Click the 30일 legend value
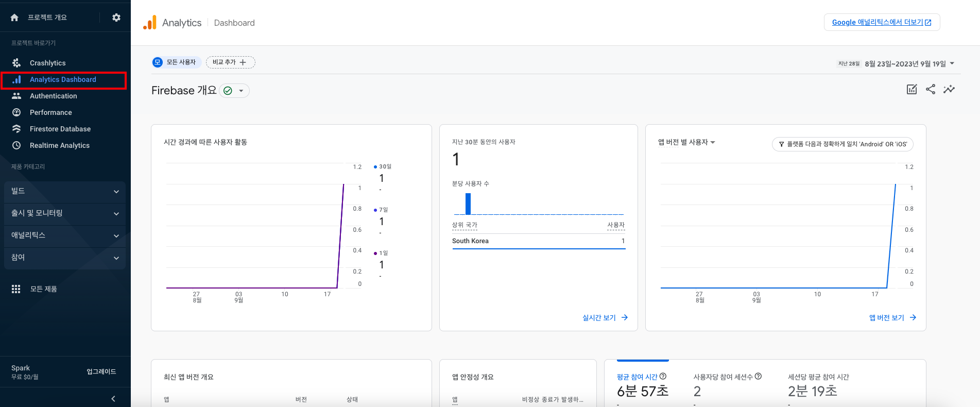The height and width of the screenshot is (407, 980). (x=382, y=178)
